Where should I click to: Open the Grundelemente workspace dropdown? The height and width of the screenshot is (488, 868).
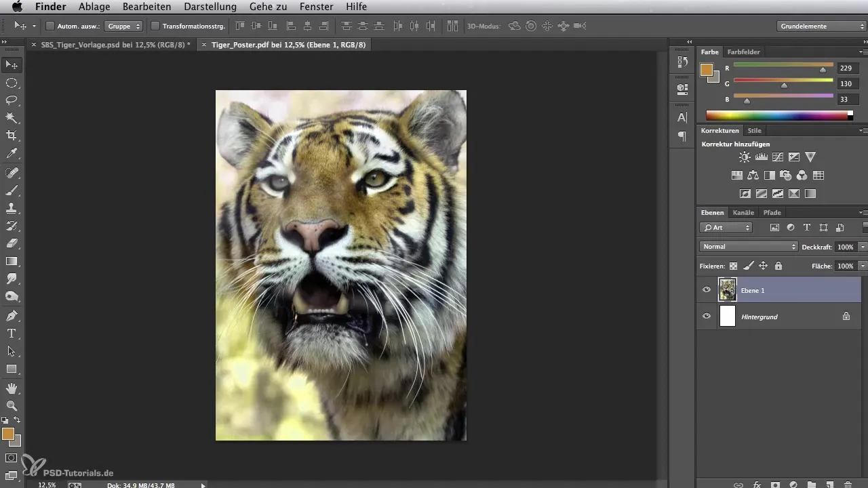click(x=821, y=26)
